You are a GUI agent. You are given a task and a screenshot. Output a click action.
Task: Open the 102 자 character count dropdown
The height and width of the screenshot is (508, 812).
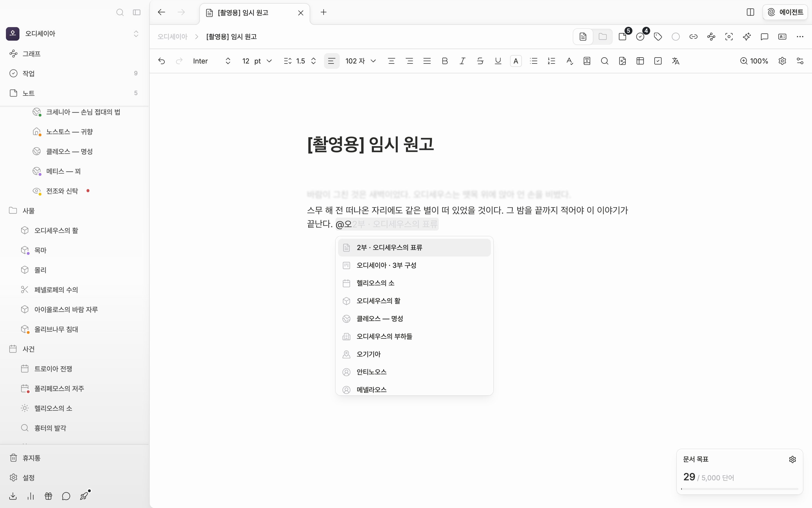pos(361,61)
